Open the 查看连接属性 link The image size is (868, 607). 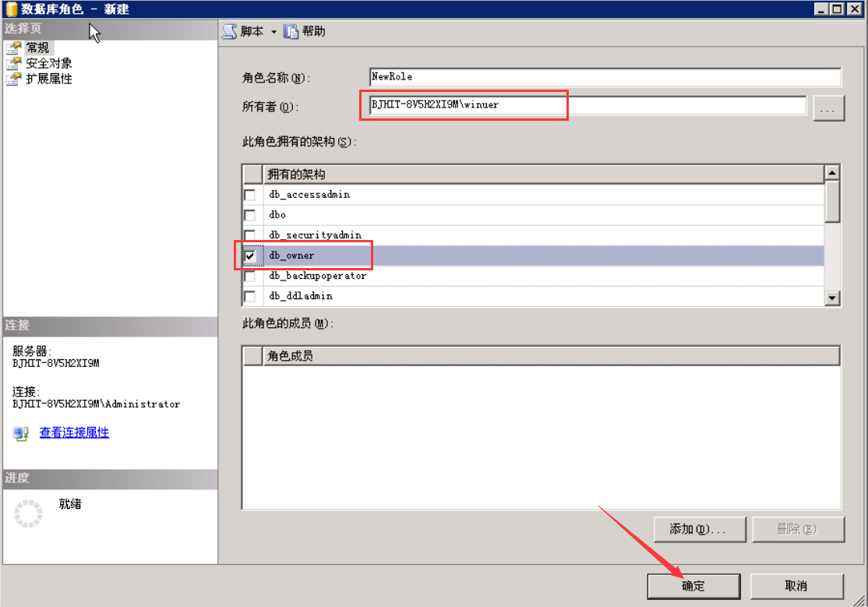pos(74,432)
